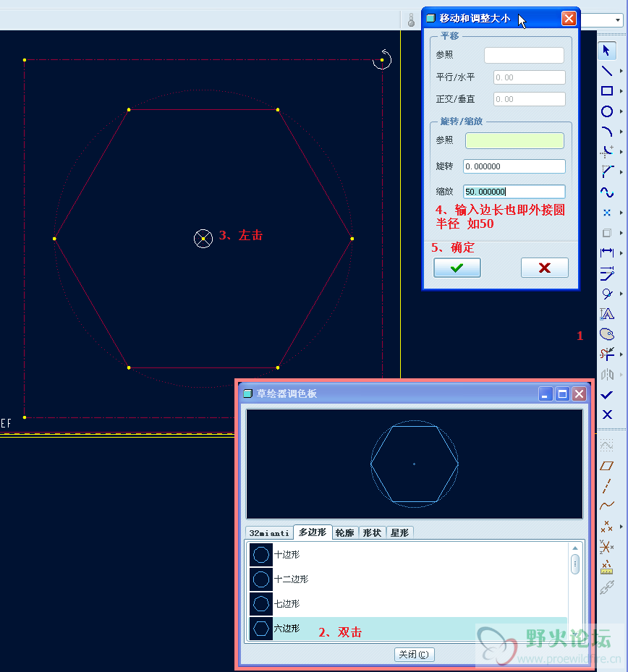Pick the Rectangle sketch tool
The width and height of the screenshot is (628, 672).
pyautogui.click(x=606, y=91)
